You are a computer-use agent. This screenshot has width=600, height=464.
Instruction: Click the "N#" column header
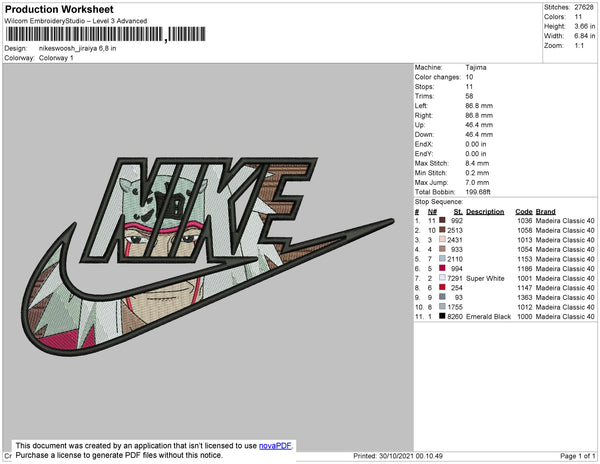point(432,212)
